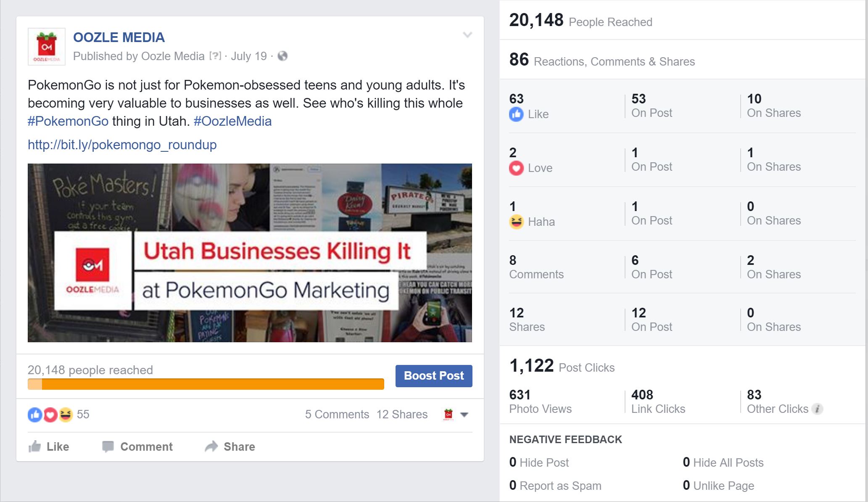Click the Boost Post button
This screenshot has height=502, width=868.
[x=434, y=376]
